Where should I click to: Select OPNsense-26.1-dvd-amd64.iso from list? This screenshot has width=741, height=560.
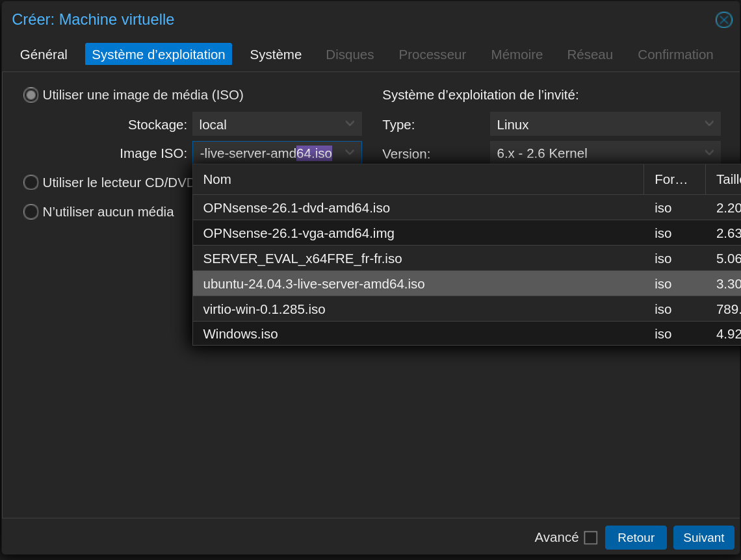(296, 208)
